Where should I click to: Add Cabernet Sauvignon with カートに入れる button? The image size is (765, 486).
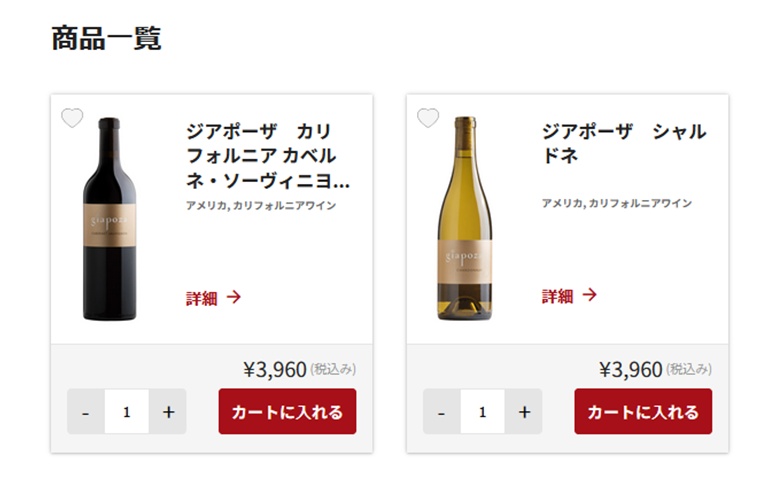pos(287,412)
